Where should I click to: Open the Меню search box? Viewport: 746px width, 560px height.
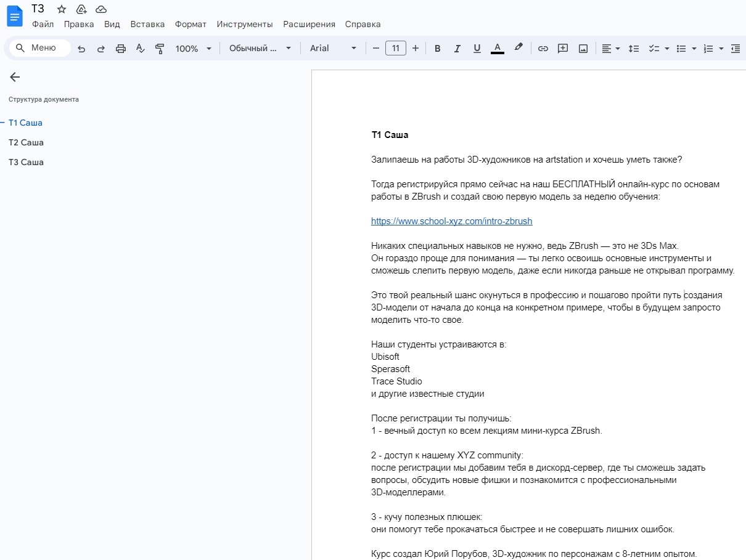[39, 48]
